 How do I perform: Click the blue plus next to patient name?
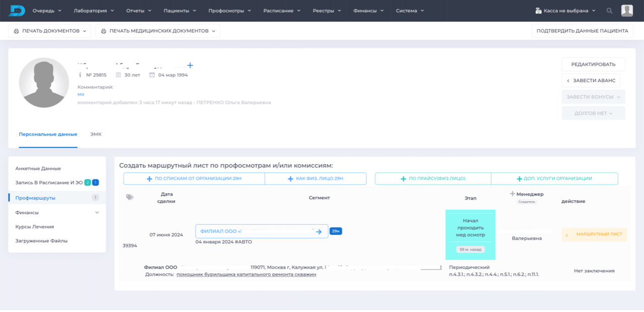click(190, 66)
